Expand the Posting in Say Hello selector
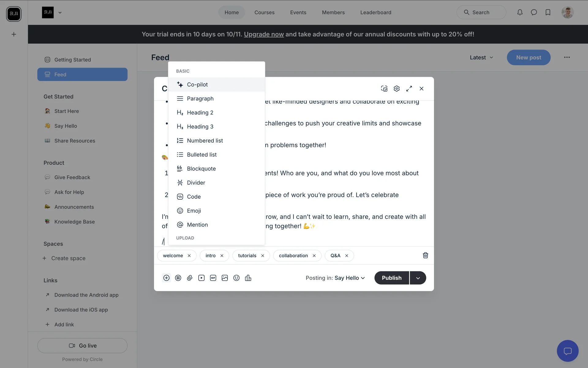588x368 pixels. point(349,278)
